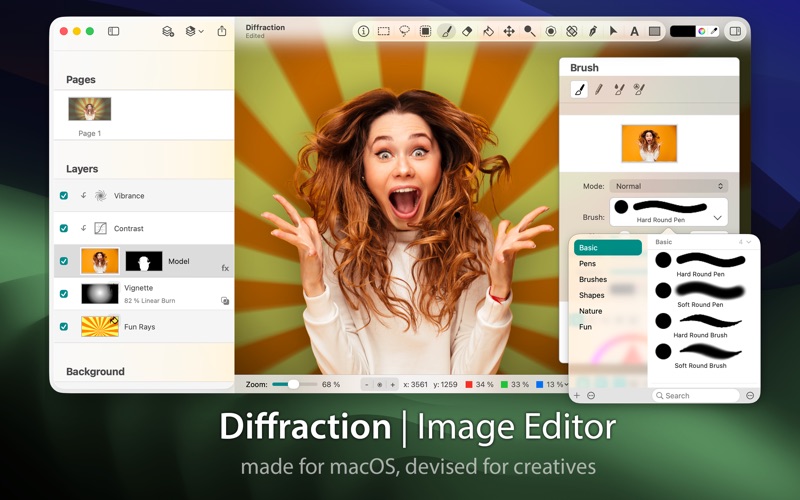Activate the eyedropper color sampler

pos(714,31)
